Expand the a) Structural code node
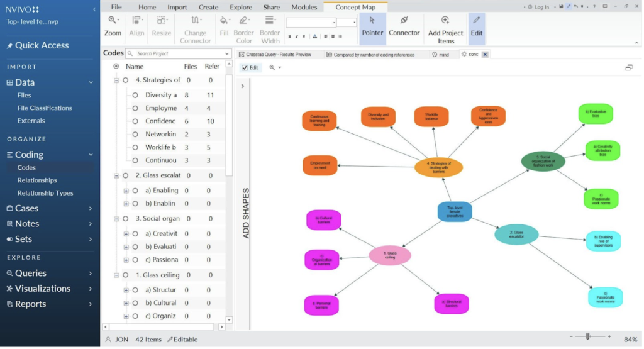The image size is (644, 349). pos(126,290)
